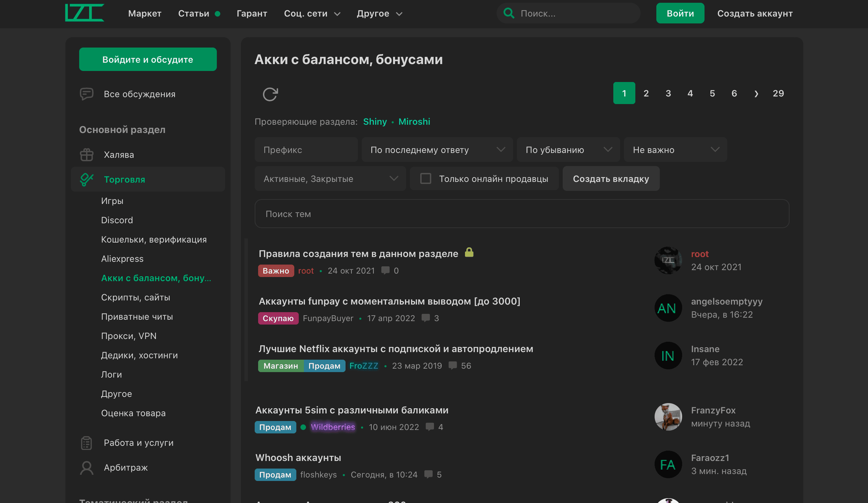Expand По последнему ответу sorting dropdown
Screen dimensions: 868x503
pos(437,150)
